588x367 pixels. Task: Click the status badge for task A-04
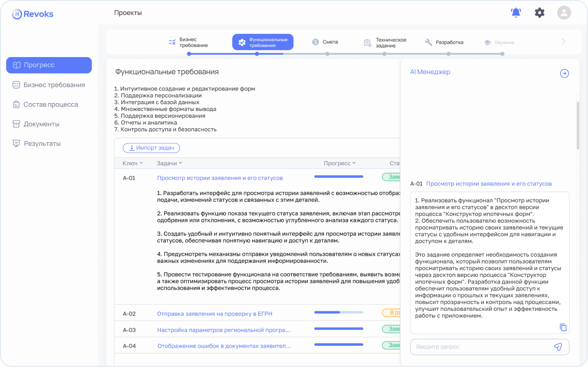pos(391,345)
